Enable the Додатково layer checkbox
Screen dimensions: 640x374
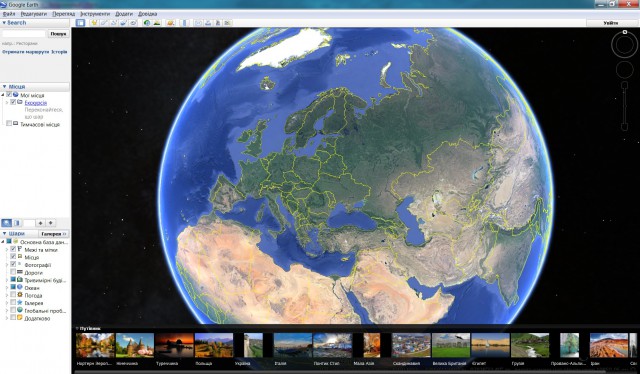click(13, 318)
